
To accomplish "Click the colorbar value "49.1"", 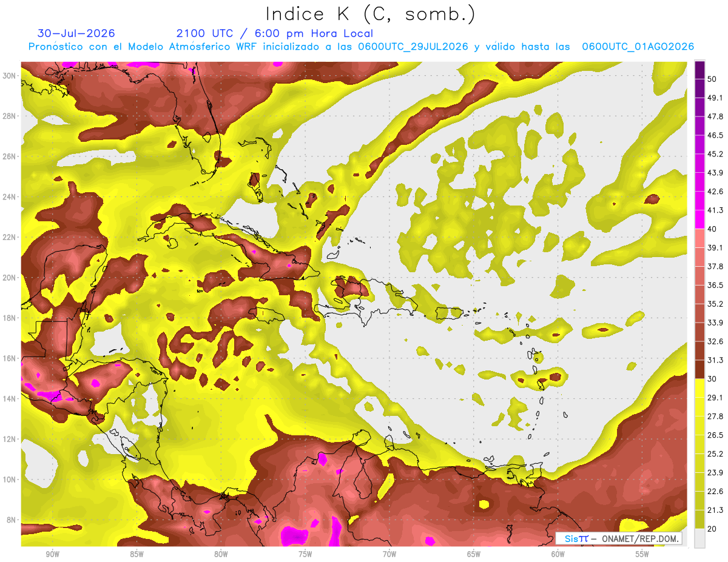I will click(x=715, y=98).
